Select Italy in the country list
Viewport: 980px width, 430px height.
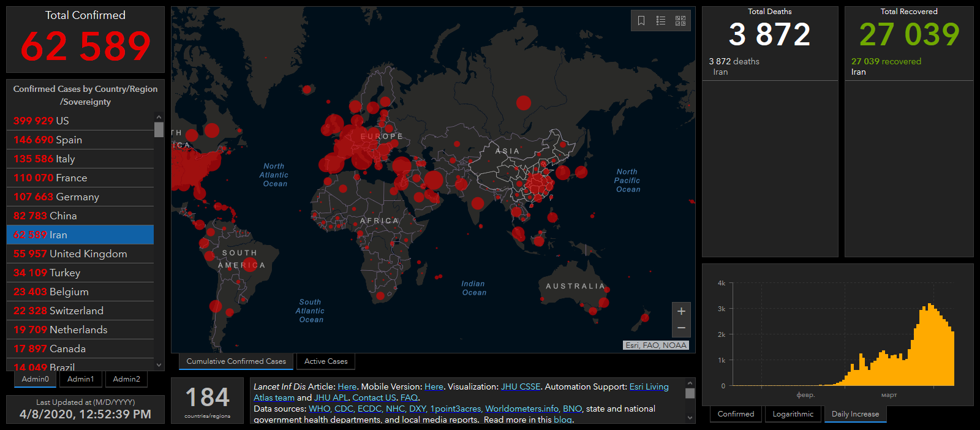coord(80,159)
